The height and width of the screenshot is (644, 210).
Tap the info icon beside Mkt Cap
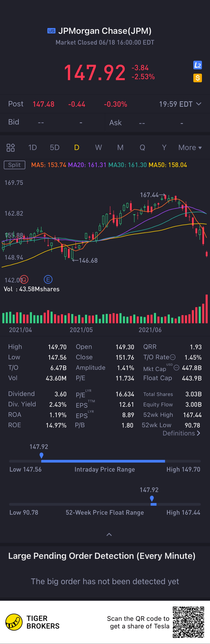(176, 367)
